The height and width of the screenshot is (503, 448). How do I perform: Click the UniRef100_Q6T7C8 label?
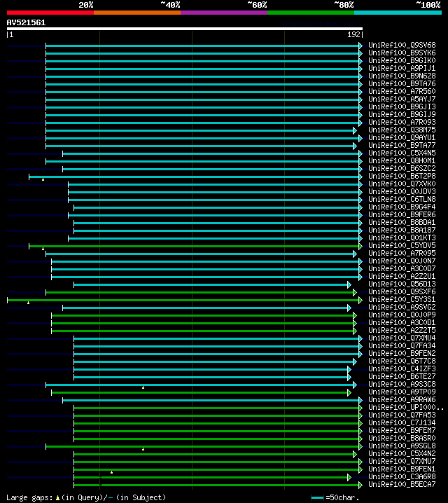(402, 361)
